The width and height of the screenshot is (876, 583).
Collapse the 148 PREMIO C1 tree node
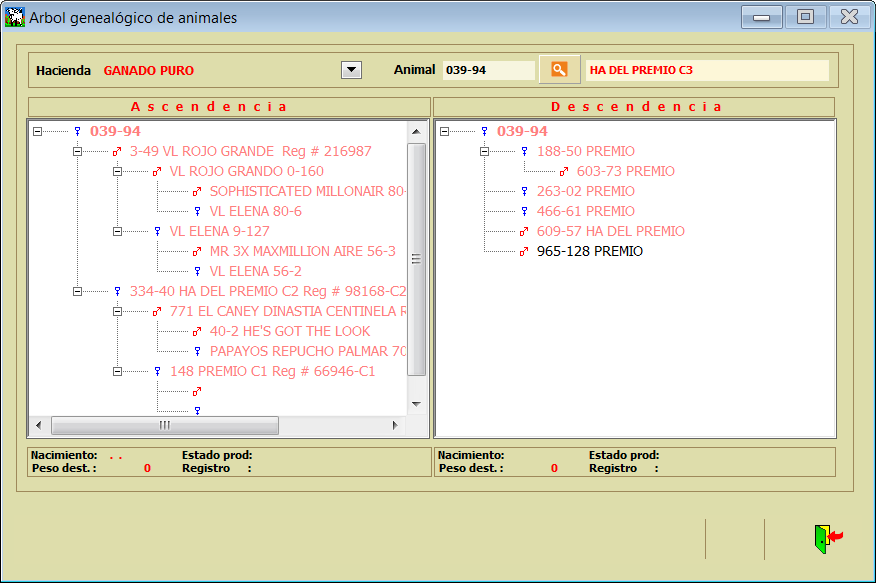117,371
